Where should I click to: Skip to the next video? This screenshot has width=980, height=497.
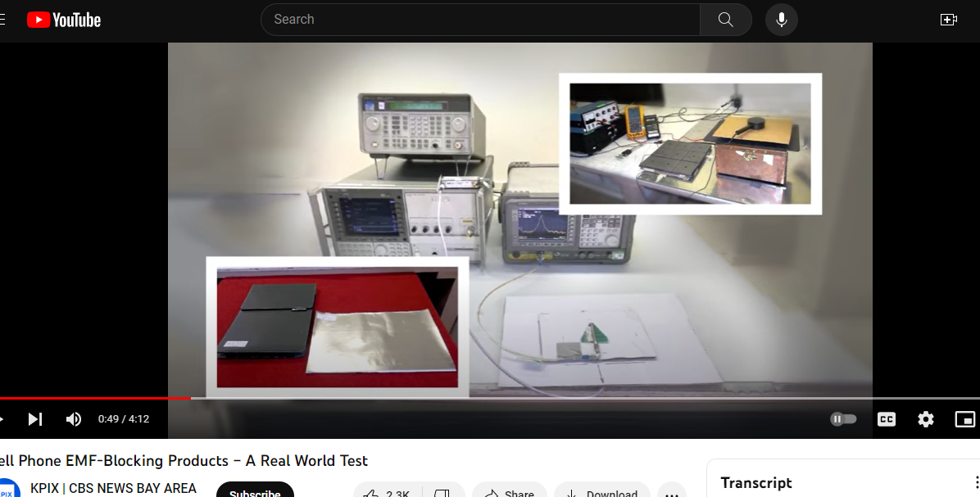(34, 419)
